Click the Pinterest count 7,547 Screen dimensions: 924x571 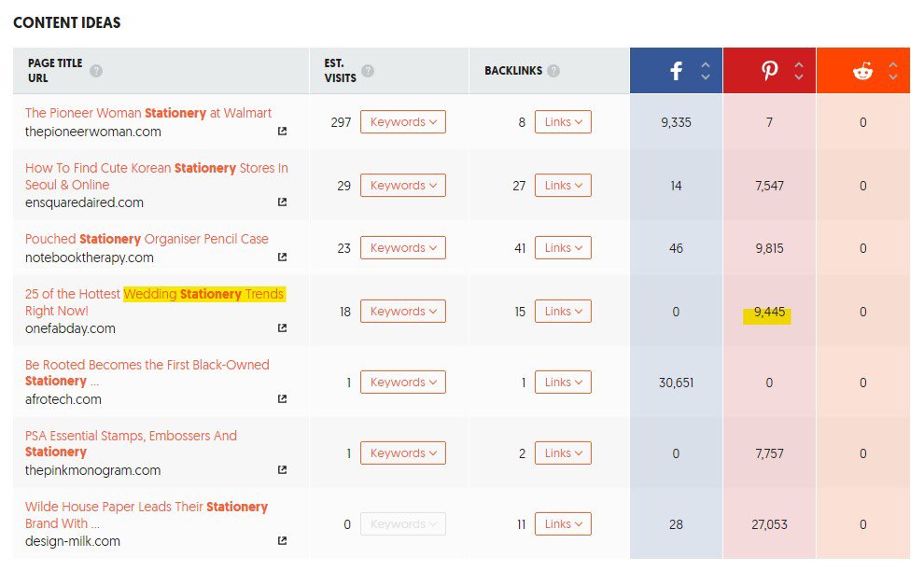click(769, 186)
